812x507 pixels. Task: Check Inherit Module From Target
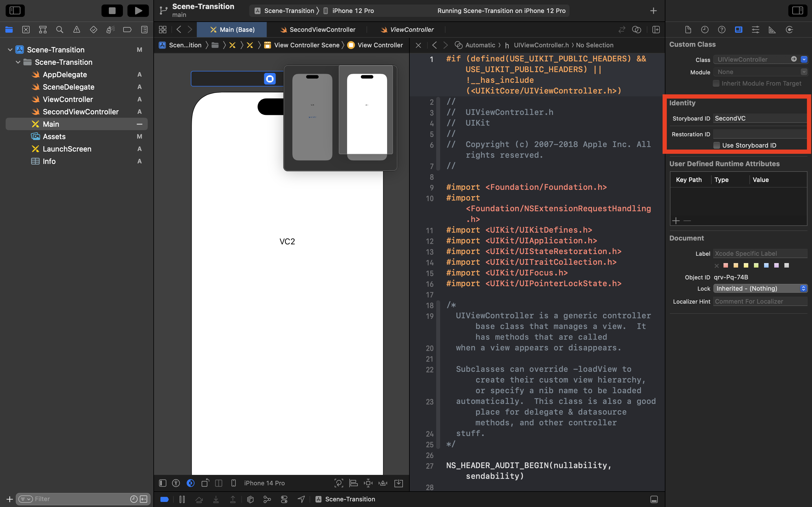click(x=716, y=83)
